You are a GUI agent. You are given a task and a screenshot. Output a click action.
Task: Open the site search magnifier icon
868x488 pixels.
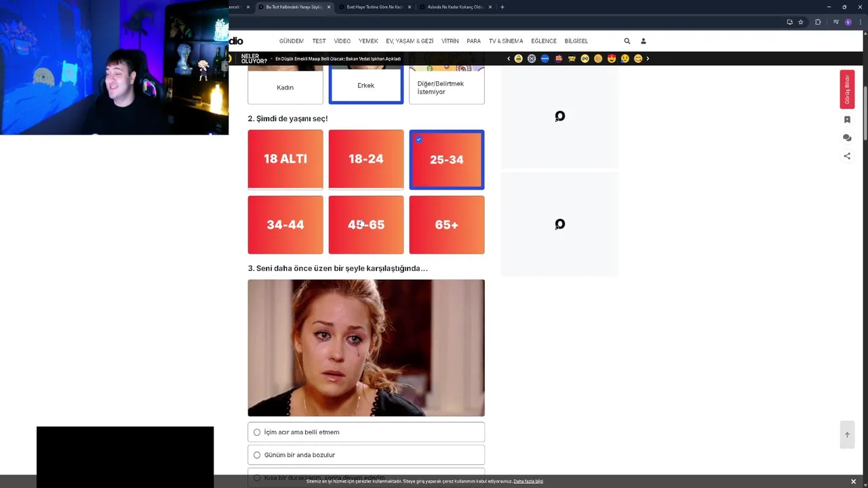[x=627, y=41]
